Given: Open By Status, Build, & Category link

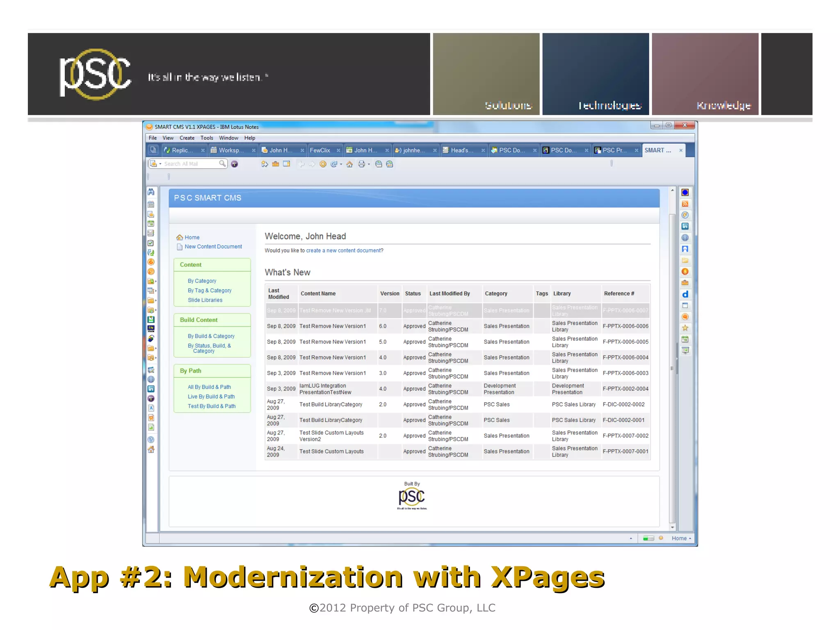Looking at the screenshot, I should tap(209, 348).
